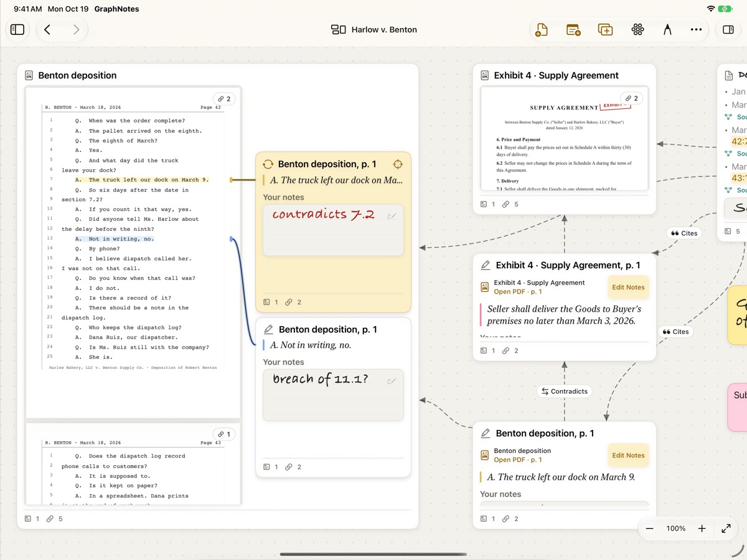Viewport: 747px width, 560px height.
Task: Click link badge 2 on Supply Agreement page
Action: pos(632,98)
